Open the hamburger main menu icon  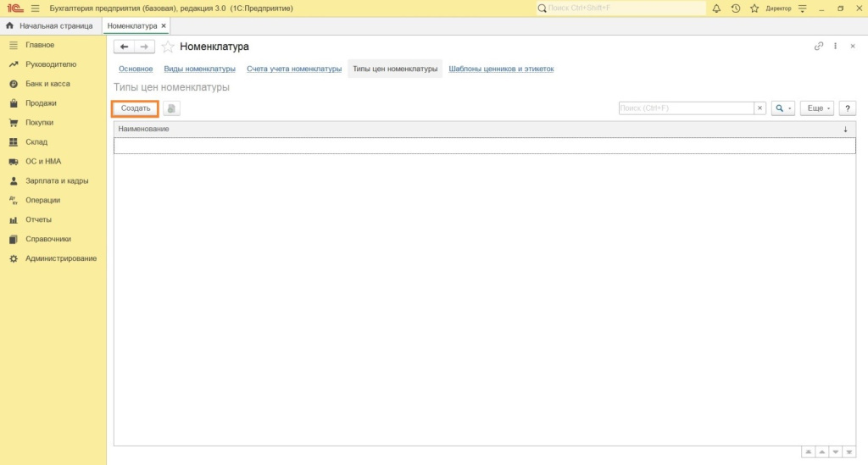35,8
